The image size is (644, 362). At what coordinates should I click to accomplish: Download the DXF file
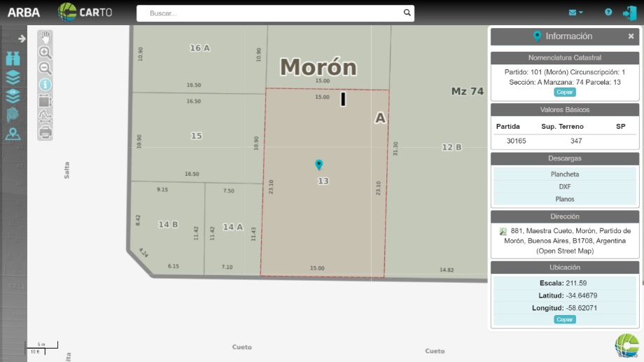coord(565,186)
